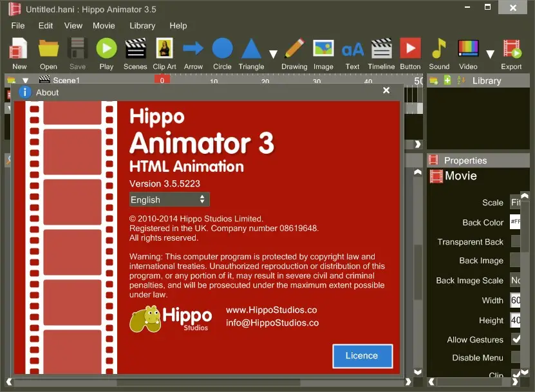
Task: Open the English language dropdown
Action: click(x=169, y=200)
